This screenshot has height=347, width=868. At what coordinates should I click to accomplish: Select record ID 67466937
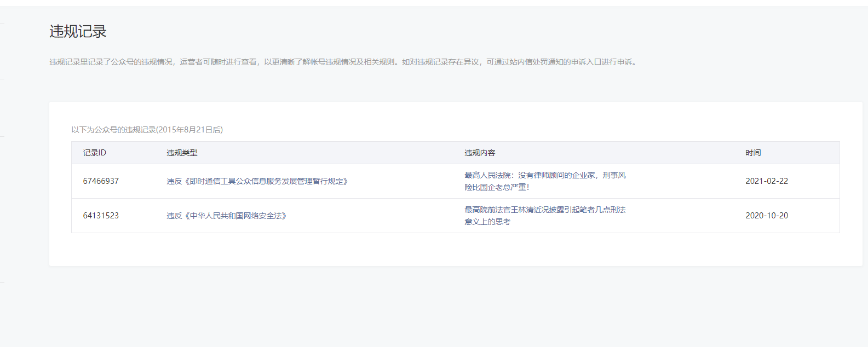pyautogui.click(x=101, y=181)
